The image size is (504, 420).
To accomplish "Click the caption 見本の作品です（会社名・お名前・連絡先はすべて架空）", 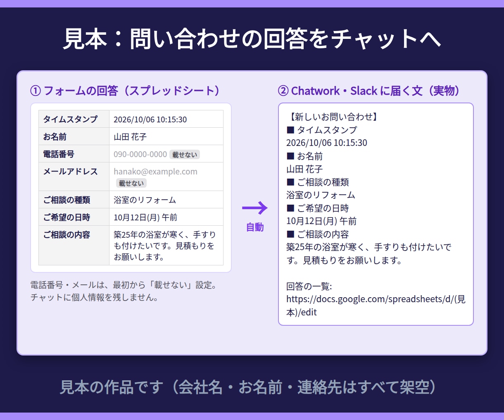I will click(248, 387).
